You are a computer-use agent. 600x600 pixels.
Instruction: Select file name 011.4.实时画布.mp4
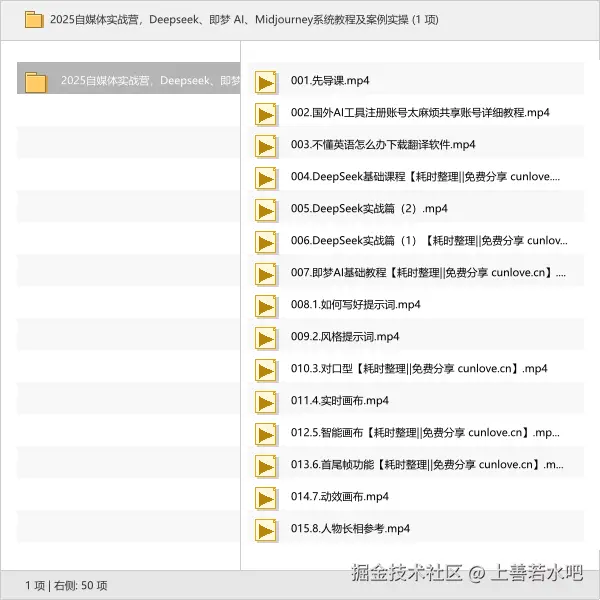pos(339,401)
